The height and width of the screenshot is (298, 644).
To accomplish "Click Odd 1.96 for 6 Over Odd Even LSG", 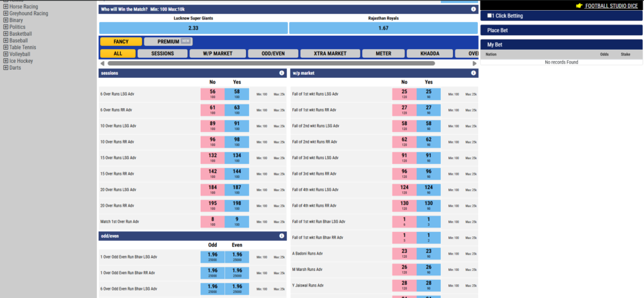I will (213, 289).
